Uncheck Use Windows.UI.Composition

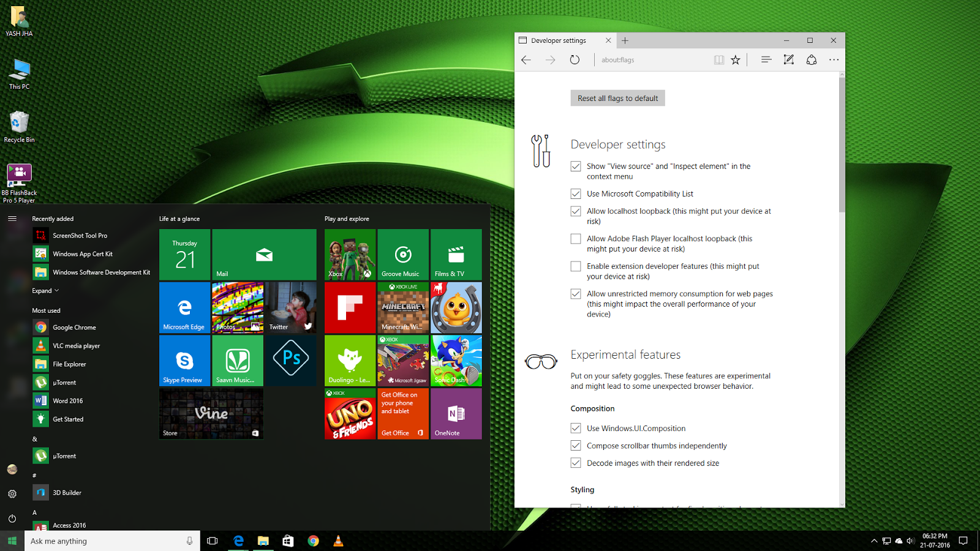576,429
